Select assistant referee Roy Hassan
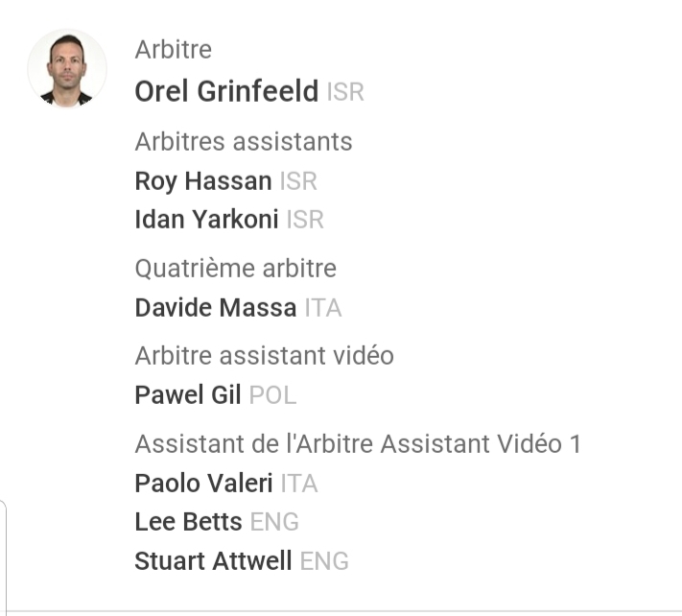 tap(203, 180)
